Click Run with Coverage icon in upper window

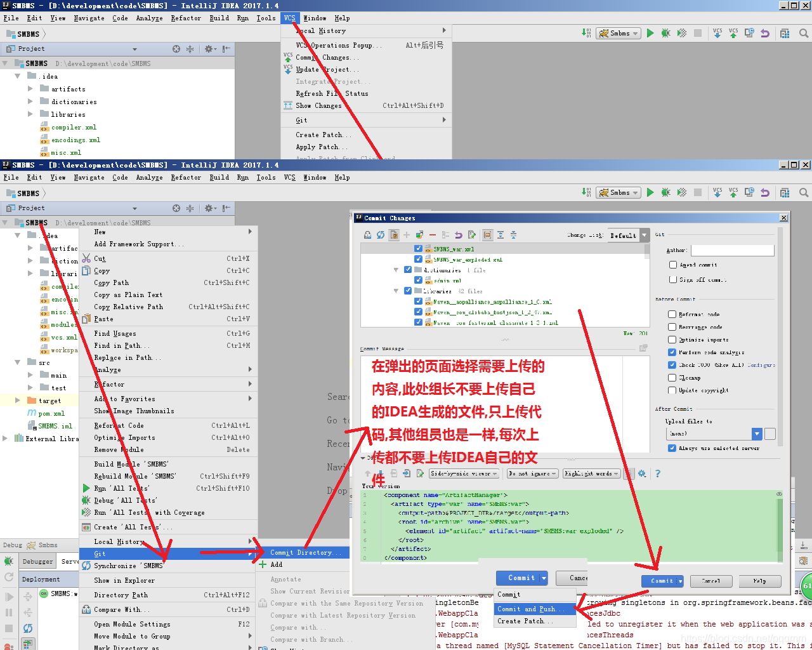click(682, 33)
